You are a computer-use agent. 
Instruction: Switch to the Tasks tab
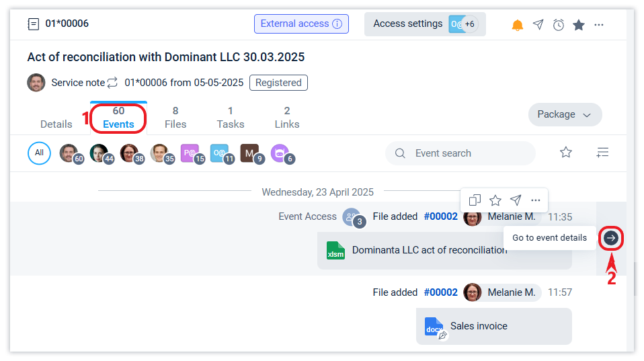(x=230, y=118)
